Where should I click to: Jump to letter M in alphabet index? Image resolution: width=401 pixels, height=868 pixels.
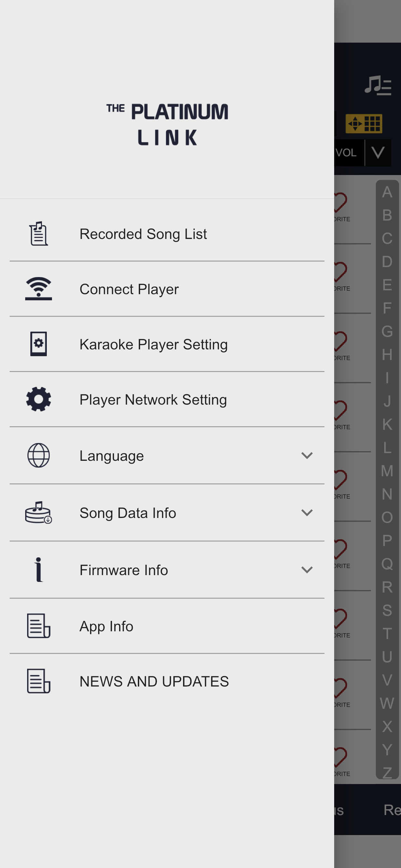pyautogui.click(x=387, y=471)
